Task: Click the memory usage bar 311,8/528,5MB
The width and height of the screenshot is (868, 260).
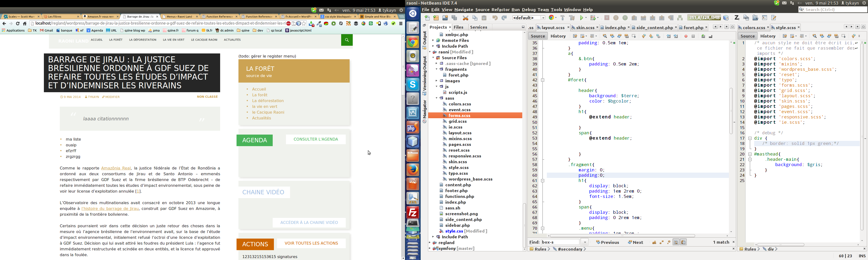Action: (704, 18)
